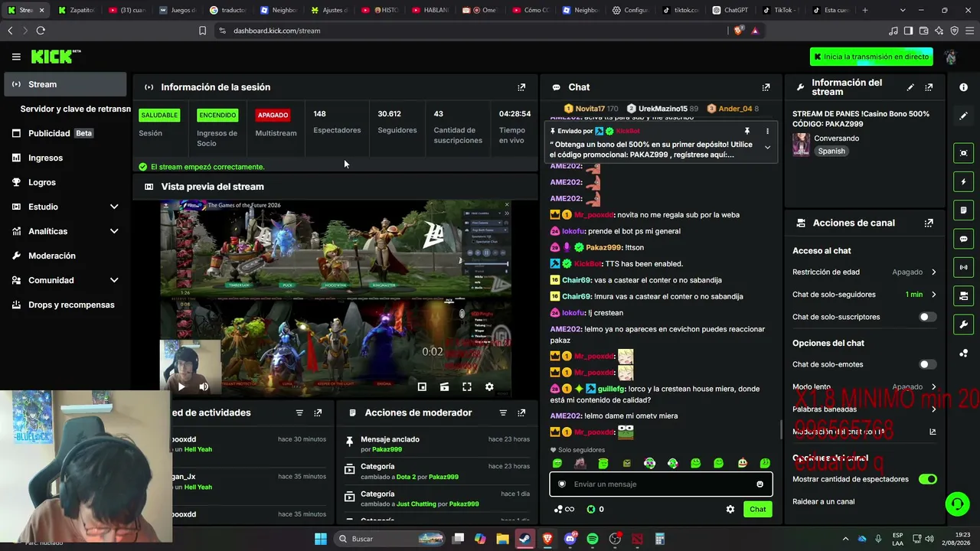
Task: Click the Enviar un mensaje input field
Action: pos(661,484)
